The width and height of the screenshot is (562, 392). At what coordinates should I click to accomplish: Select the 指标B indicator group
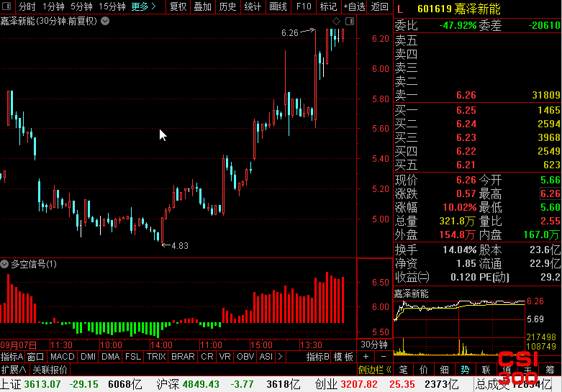point(317,357)
